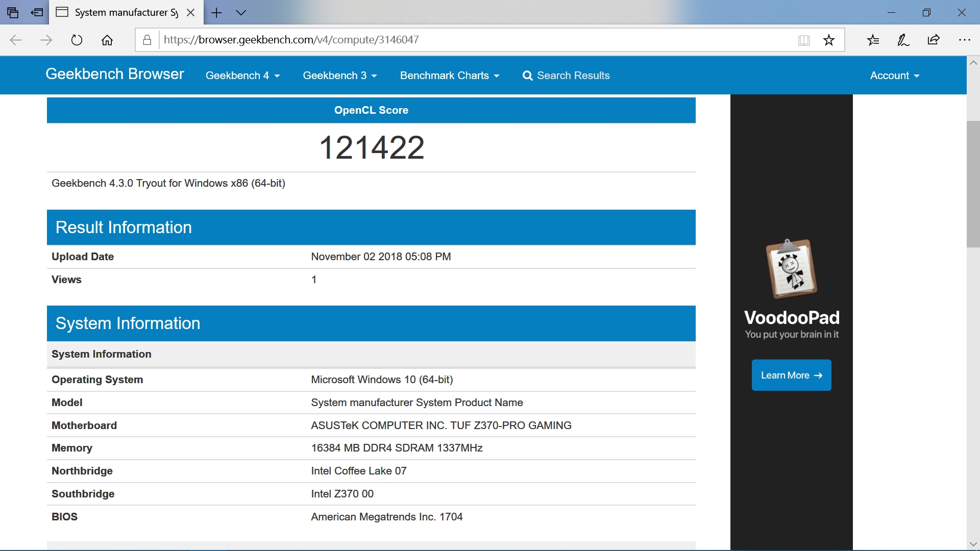Restore down the browser window
Screen dimensions: 980x551
(x=926, y=13)
